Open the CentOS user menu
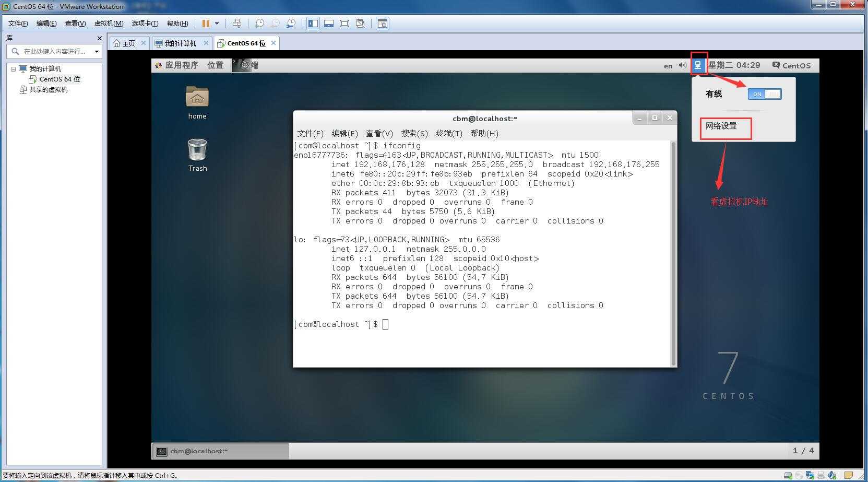This screenshot has width=868, height=482. (791, 65)
